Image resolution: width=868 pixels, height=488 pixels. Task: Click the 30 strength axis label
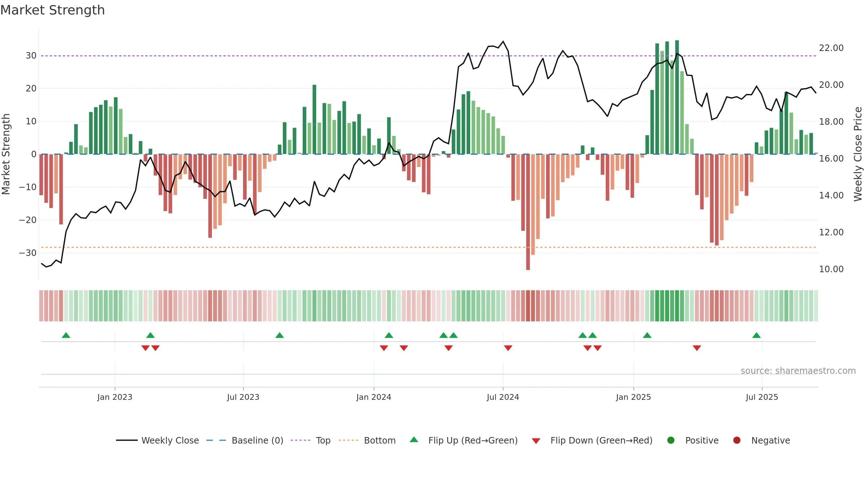[x=31, y=56]
